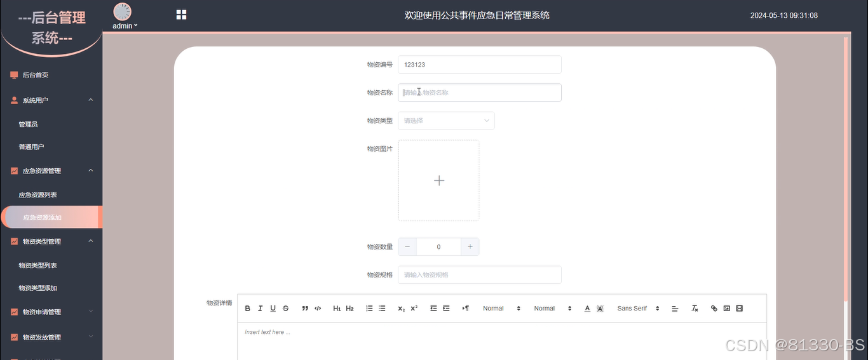Image resolution: width=868 pixels, height=360 pixels.
Task: Open the header Normal dropdown
Action: 552,309
